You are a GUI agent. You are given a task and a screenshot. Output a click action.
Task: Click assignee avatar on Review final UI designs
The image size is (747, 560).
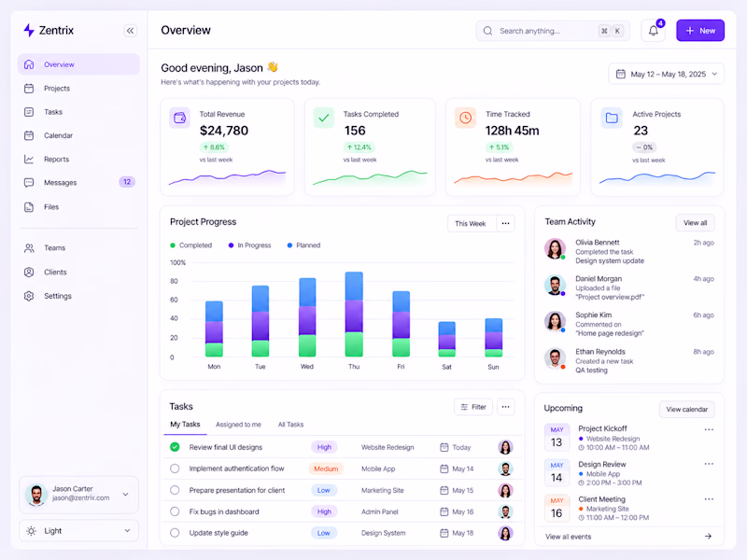pyautogui.click(x=505, y=447)
